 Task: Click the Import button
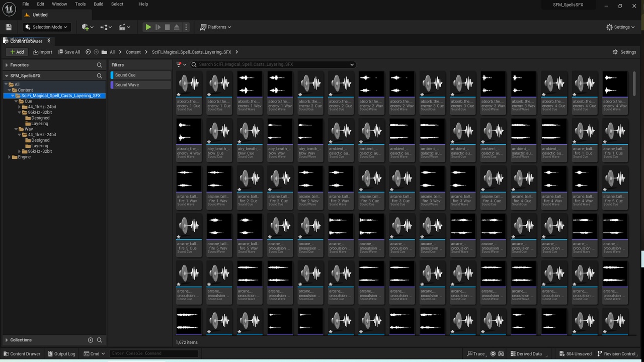tap(42, 52)
